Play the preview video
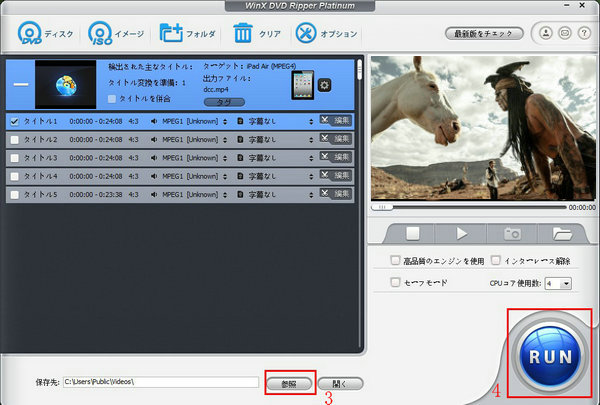Viewport: 600px width, 405px height. coord(461,233)
